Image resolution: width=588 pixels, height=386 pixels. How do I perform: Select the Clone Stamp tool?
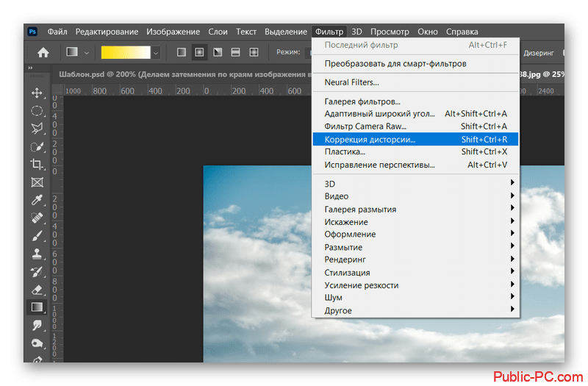(37, 254)
